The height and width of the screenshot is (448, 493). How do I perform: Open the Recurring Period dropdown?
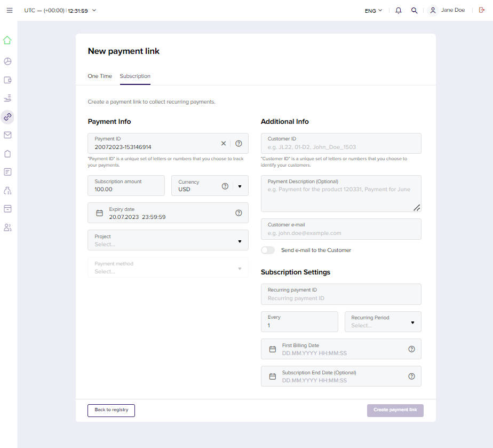click(x=412, y=323)
